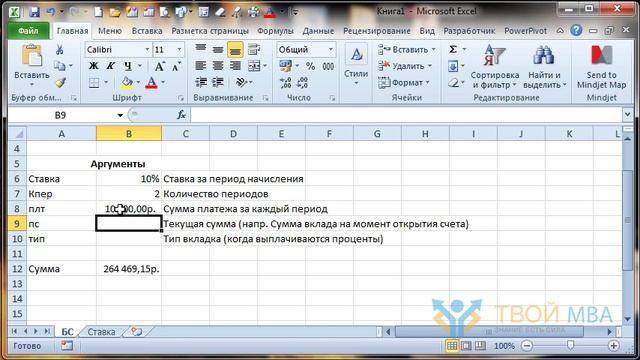Click the red font color A icon
Viewport: 640px width, 360px height.
(x=151, y=82)
